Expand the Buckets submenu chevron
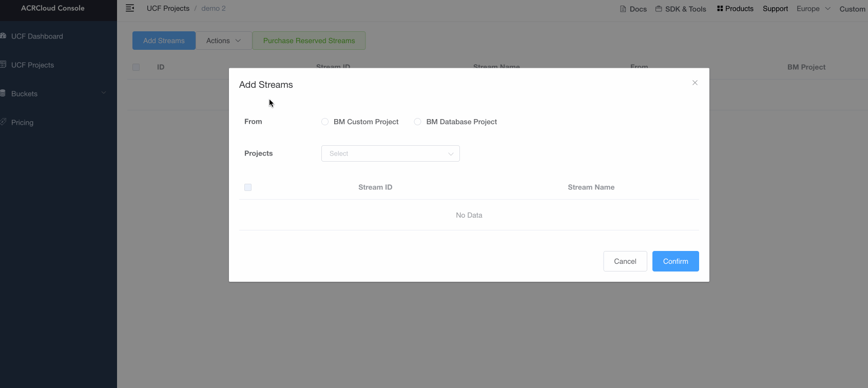The image size is (868, 388). point(104,93)
